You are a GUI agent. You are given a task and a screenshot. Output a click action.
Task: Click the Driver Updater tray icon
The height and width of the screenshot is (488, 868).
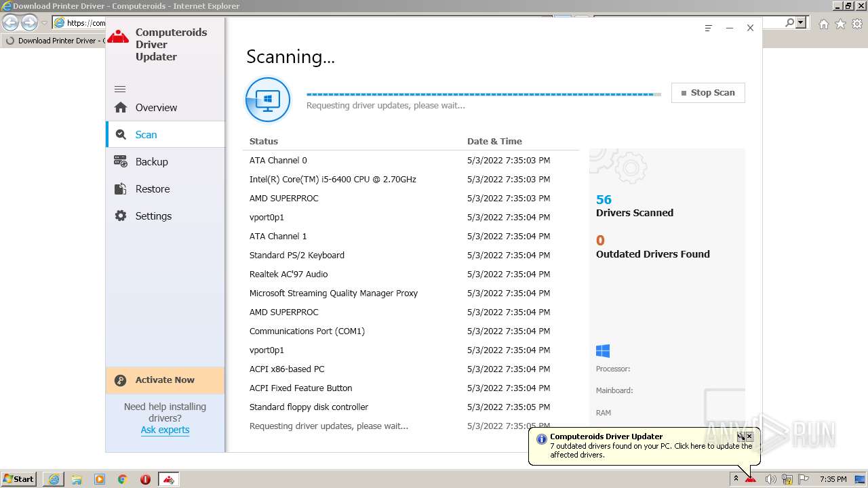click(751, 479)
